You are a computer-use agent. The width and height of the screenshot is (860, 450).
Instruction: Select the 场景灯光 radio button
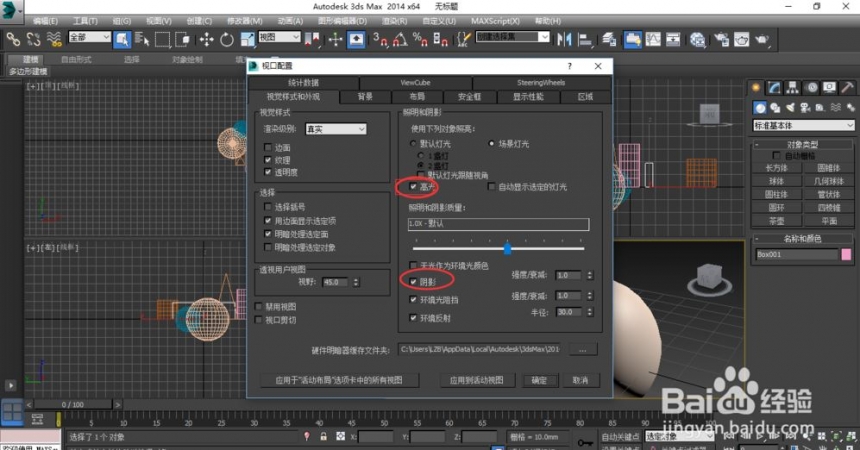[491, 143]
